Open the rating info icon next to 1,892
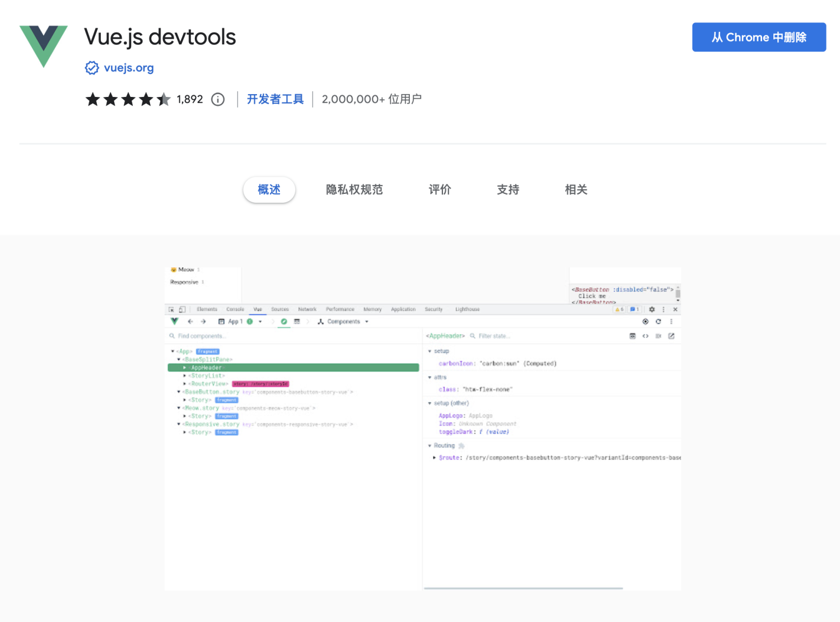Image resolution: width=840 pixels, height=622 pixels. 218,100
